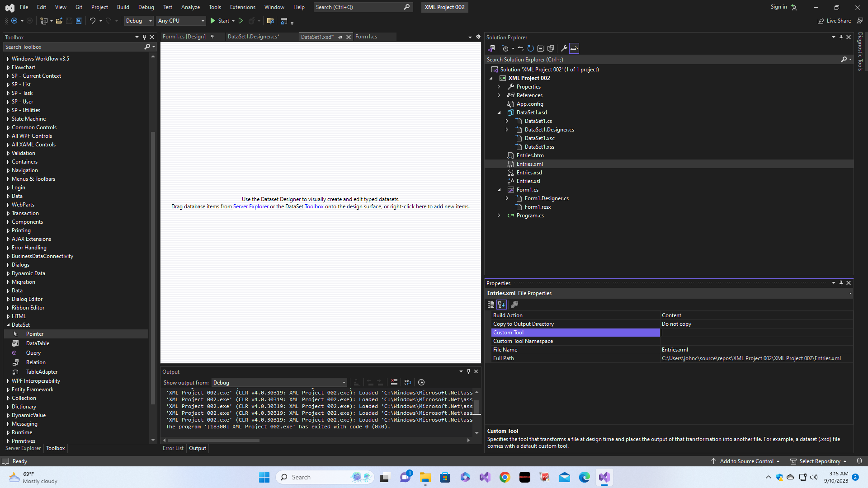Image resolution: width=868 pixels, height=488 pixels.
Task: Toggle pin on DataSet1.xsd tab
Action: pos(340,37)
